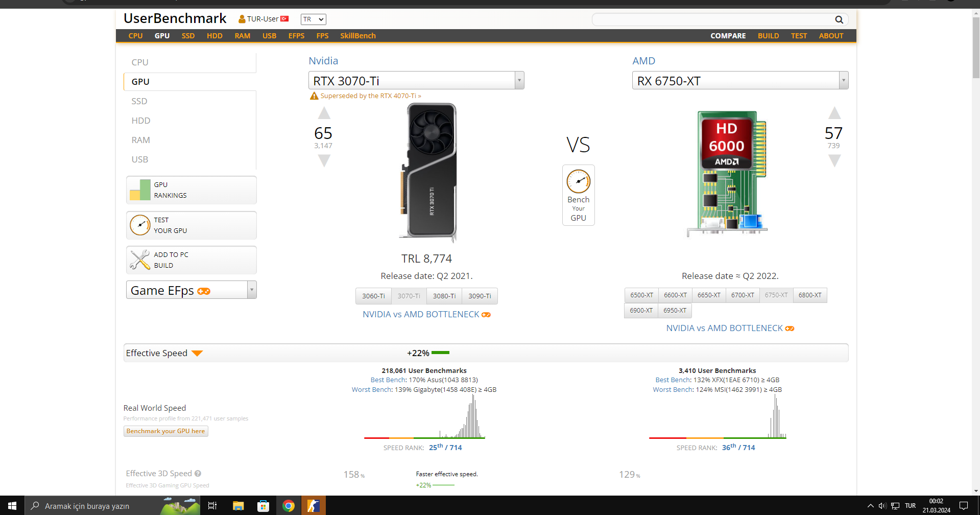Click the Nvidia brand link
The image size is (980, 515).
pos(323,61)
